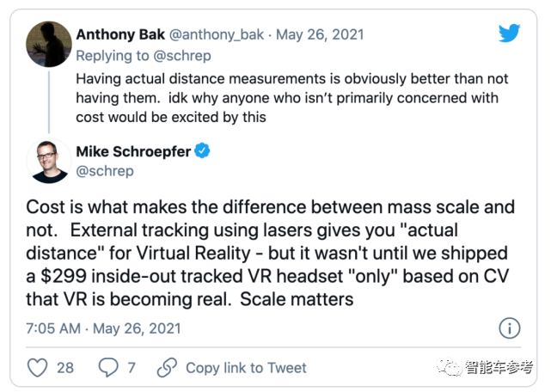
Task: Open tweet info circle icon
Action: 510,328
